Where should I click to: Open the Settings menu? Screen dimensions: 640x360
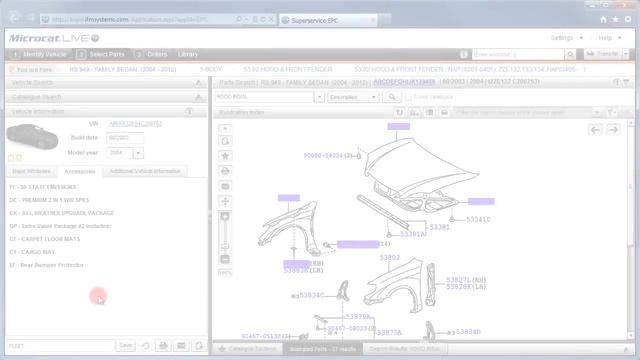tap(567, 38)
